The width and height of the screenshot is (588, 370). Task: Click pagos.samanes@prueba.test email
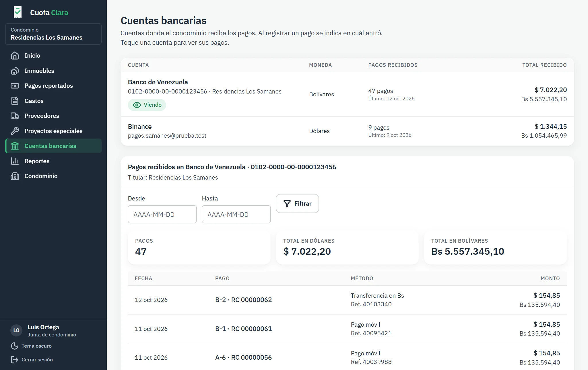pyautogui.click(x=167, y=136)
